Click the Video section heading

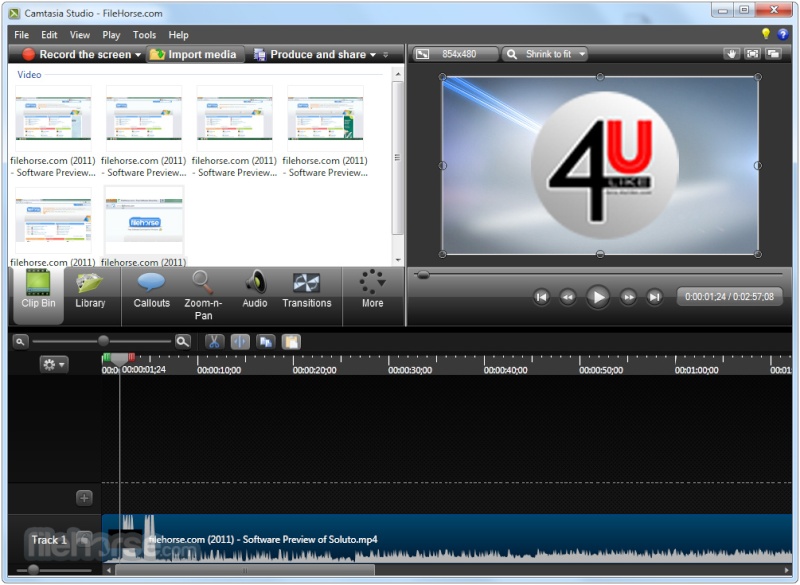tap(29, 74)
